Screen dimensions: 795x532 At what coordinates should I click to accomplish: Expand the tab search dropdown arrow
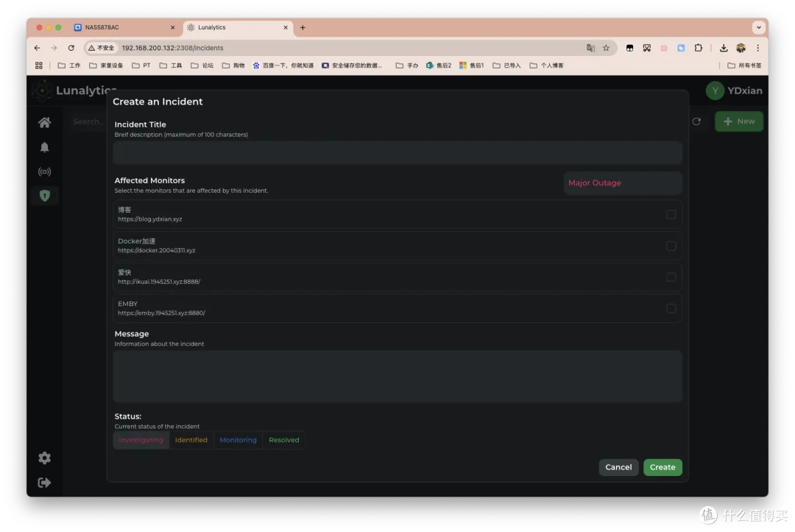[x=758, y=27]
